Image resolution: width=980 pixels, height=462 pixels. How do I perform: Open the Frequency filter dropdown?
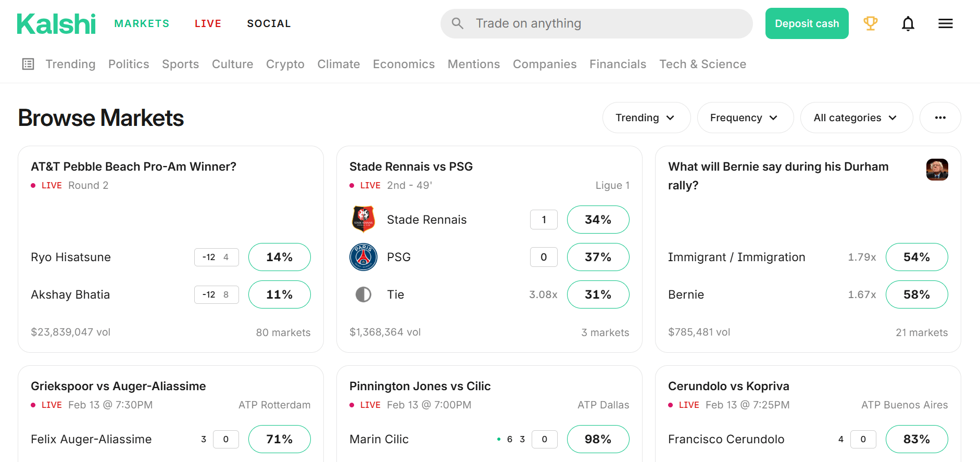point(745,118)
